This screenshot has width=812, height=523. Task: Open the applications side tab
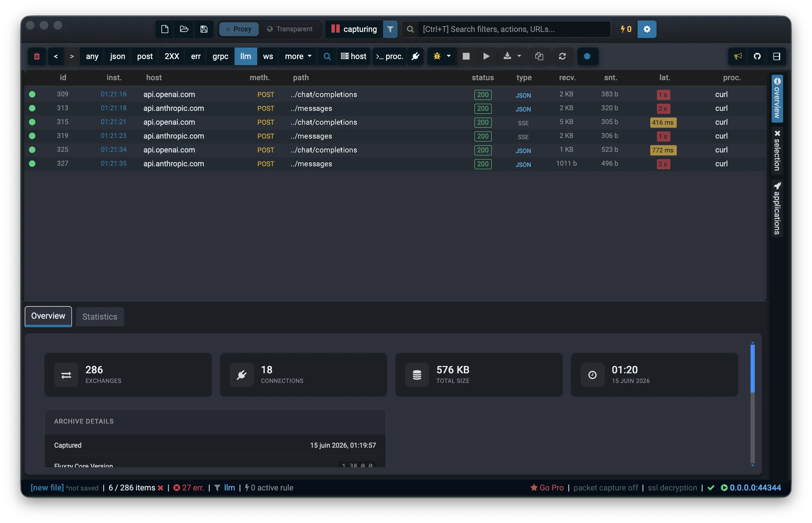777,208
